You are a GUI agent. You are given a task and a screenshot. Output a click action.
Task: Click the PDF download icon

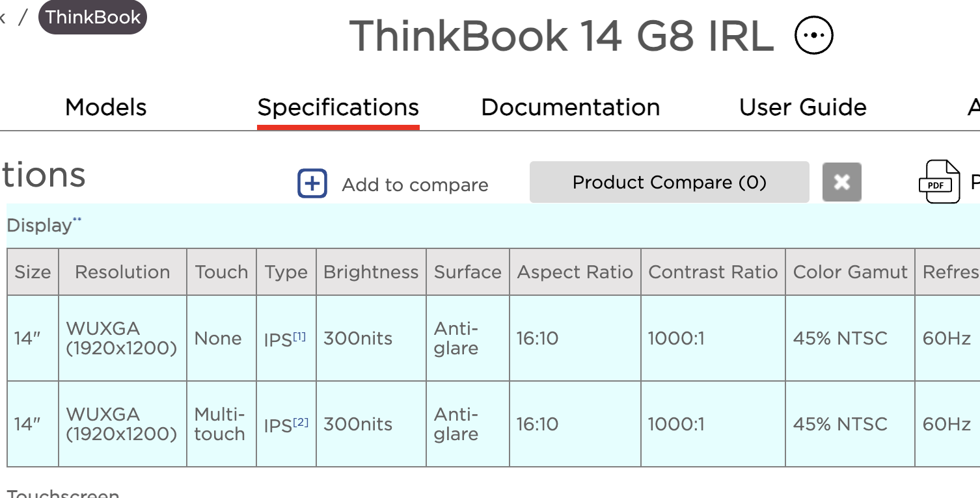939,181
